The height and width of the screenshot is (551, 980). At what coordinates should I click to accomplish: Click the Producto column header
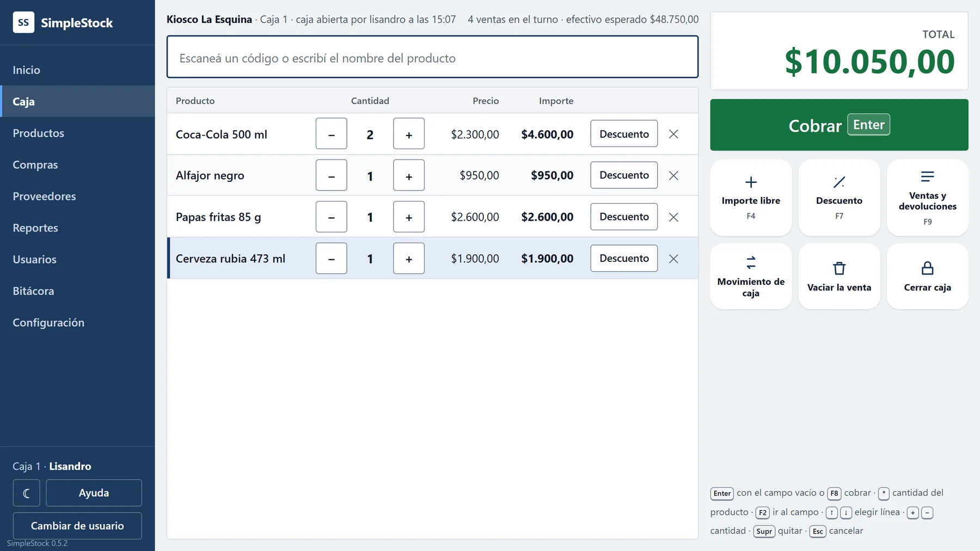(x=195, y=101)
